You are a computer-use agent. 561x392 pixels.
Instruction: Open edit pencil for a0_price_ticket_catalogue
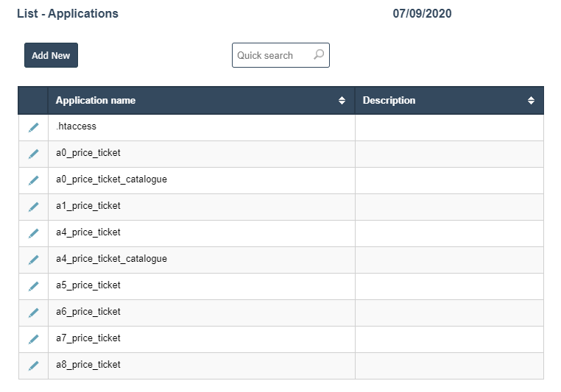33,180
